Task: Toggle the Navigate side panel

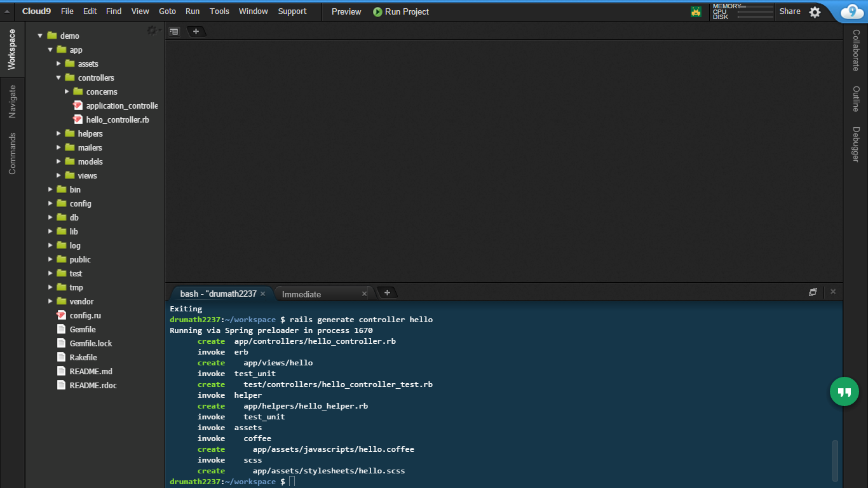Action: pos(11,101)
